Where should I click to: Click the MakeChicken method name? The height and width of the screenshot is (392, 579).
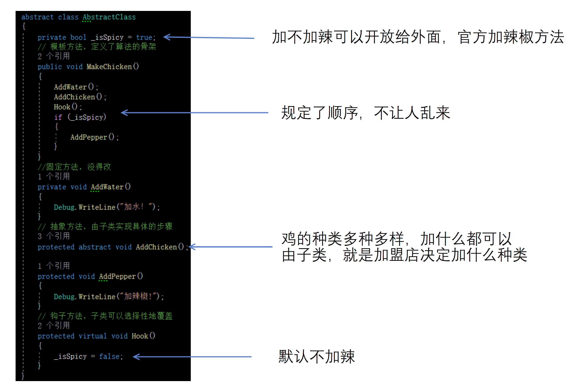tap(109, 67)
